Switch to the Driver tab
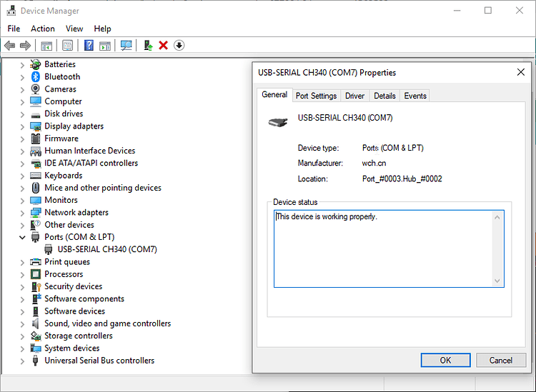Viewport: 536px width, 392px height. point(354,96)
